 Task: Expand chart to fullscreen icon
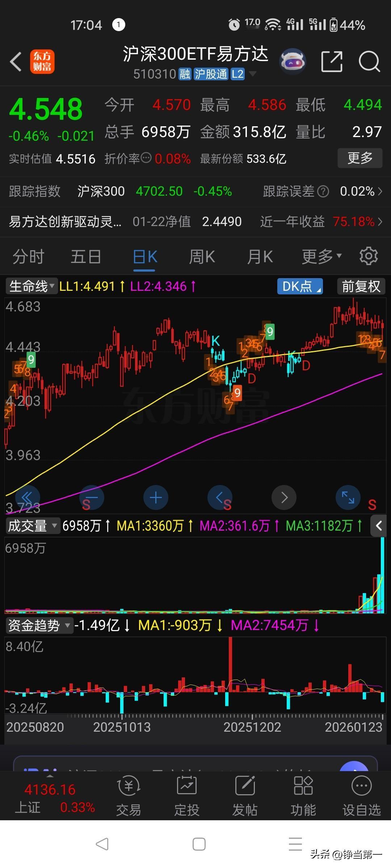(348, 498)
